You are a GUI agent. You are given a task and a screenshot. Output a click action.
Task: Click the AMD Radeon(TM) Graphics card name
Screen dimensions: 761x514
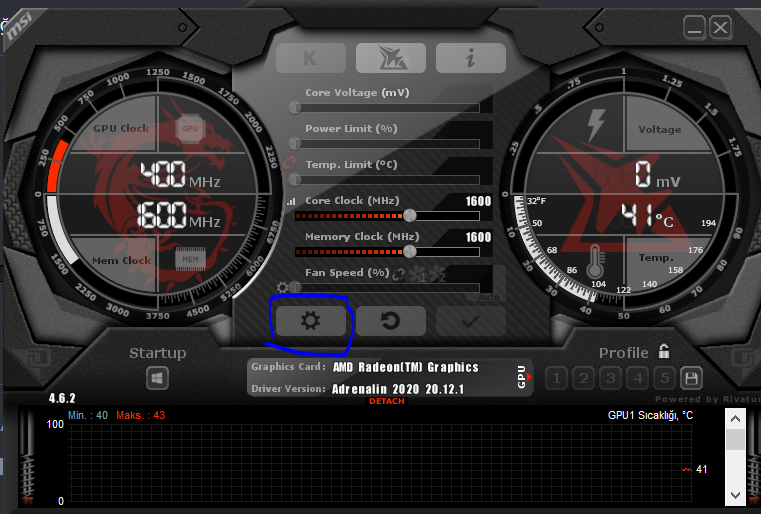[x=406, y=367]
